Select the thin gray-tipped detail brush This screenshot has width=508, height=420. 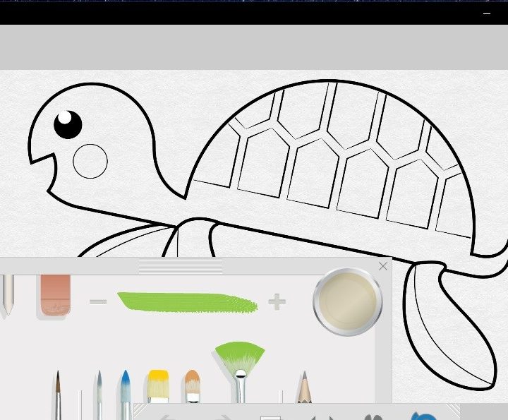[99, 395]
